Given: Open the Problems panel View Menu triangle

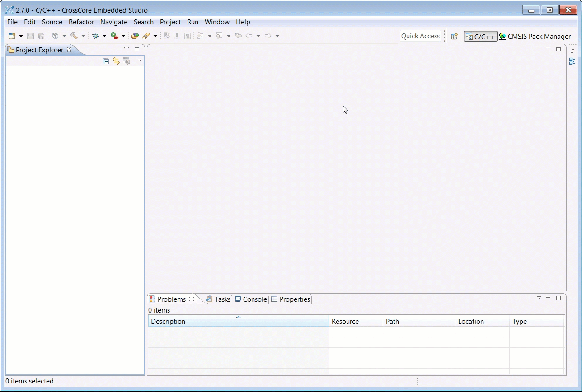Looking at the screenshot, I should click(539, 298).
